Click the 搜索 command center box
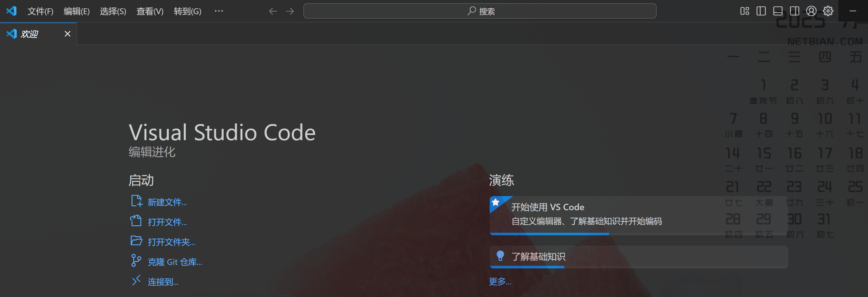 [x=480, y=11]
